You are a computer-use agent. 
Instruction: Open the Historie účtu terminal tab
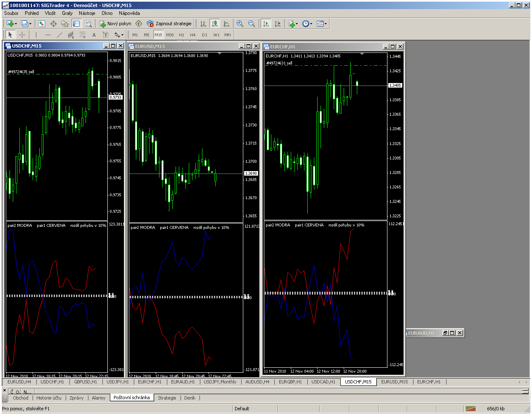[49, 398]
